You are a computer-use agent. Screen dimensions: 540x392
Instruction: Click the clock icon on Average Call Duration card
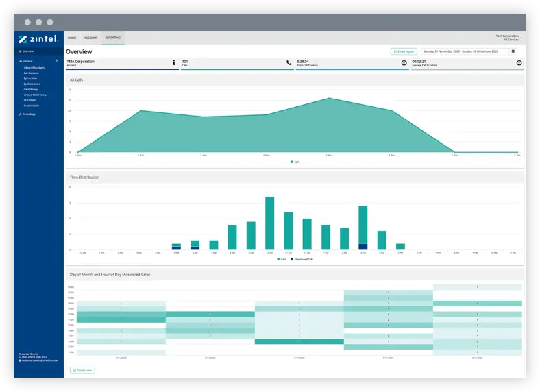coord(519,62)
